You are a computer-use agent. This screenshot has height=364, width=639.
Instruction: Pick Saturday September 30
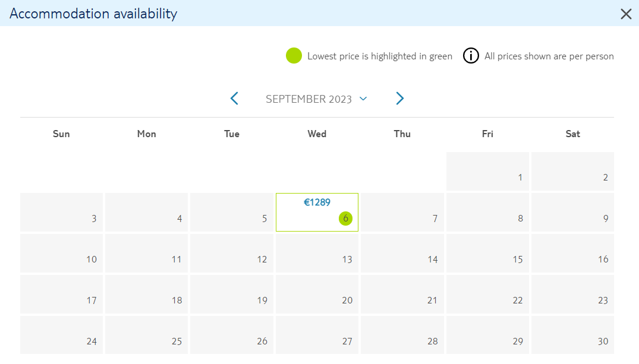[572, 335]
